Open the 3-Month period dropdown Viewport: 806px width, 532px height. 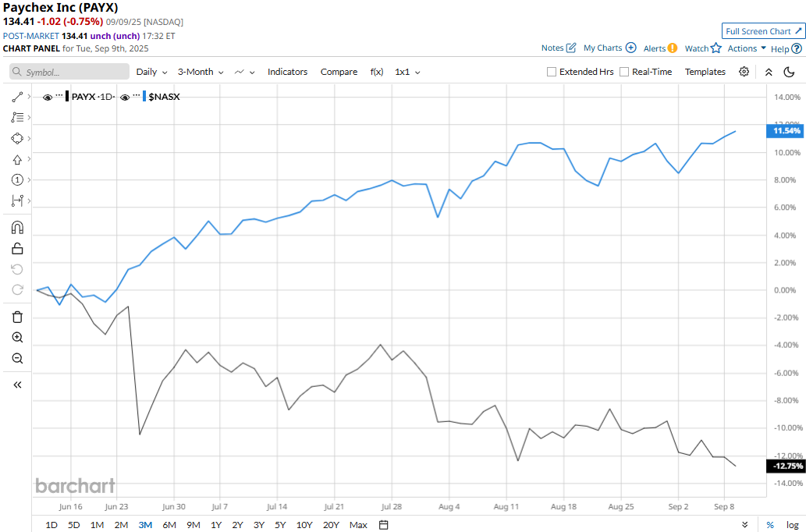(x=201, y=72)
